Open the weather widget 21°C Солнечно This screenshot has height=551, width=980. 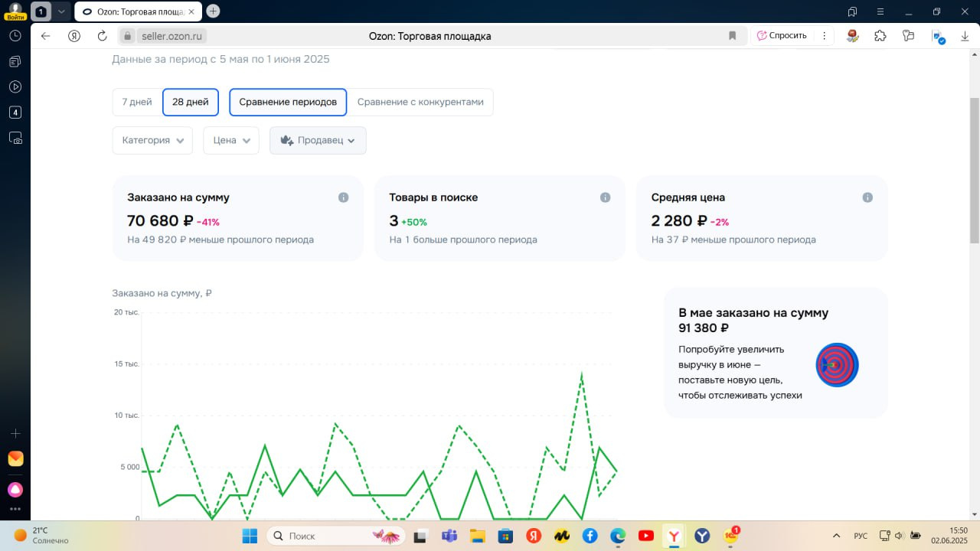(x=42, y=535)
